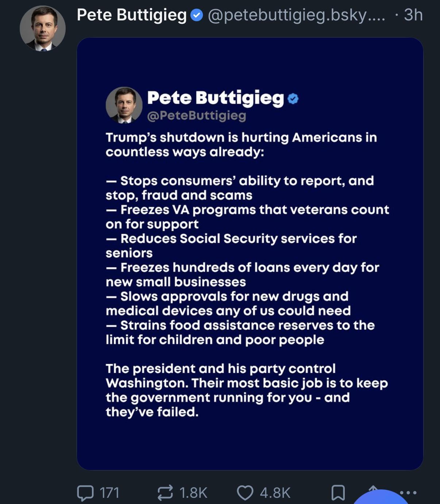Like the post with the heart icon
The width and height of the screenshot is (440, 504).
pos(245,493)
